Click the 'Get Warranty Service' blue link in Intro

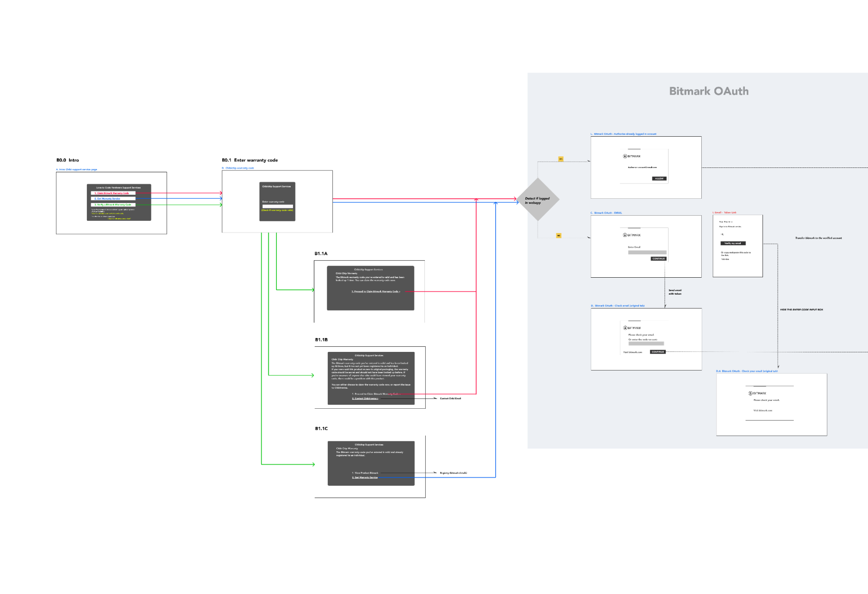[108, 199]
